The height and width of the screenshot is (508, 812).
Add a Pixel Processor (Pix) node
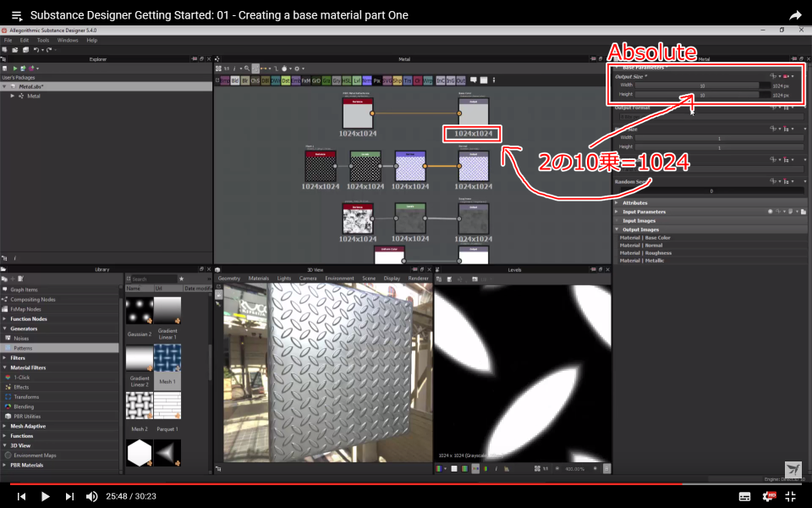pyautogui.click(x=377, y=80)
